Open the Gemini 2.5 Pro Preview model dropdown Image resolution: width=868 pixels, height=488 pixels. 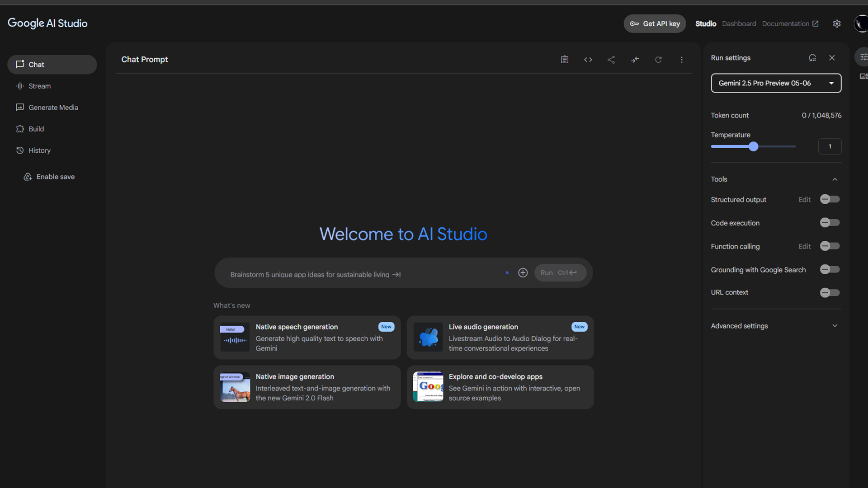click(776, 83)
